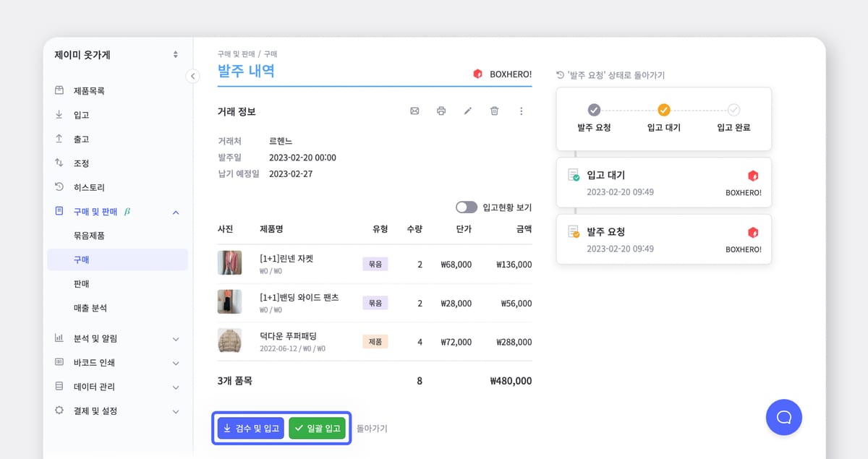Switch to the 판매 menu item
868x459 pixels.
coord(83,283)
